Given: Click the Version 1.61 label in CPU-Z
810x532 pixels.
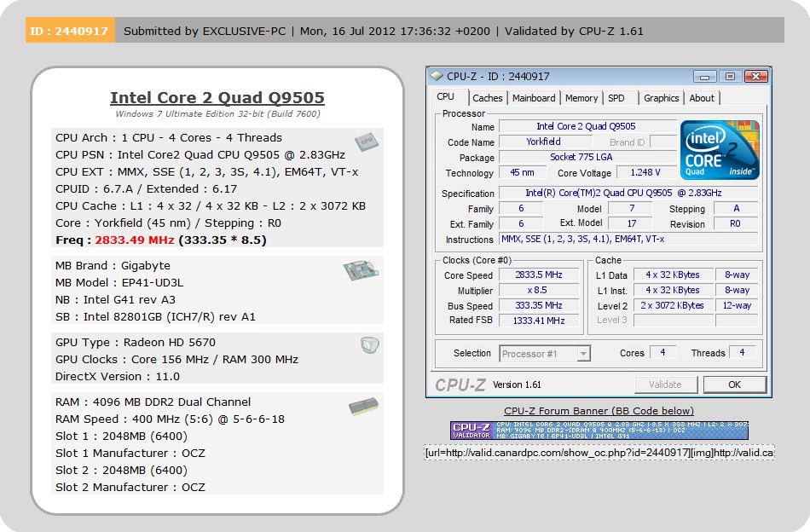Looking at the screenshot, I should 517,385.
